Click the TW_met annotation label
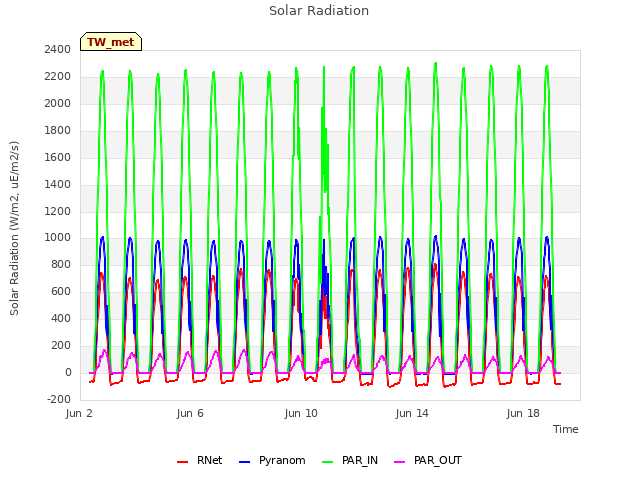This screenshot has width=640, height=480. tap(111, 42)
